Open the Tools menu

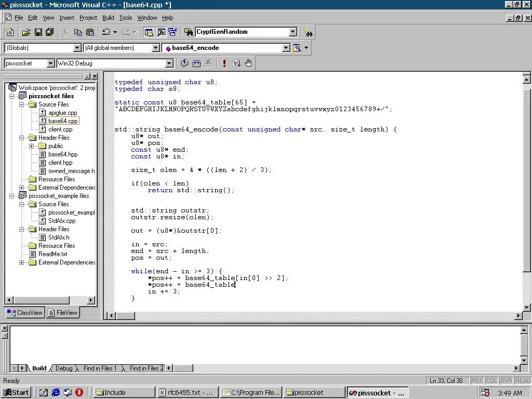[x=126, y=18]
